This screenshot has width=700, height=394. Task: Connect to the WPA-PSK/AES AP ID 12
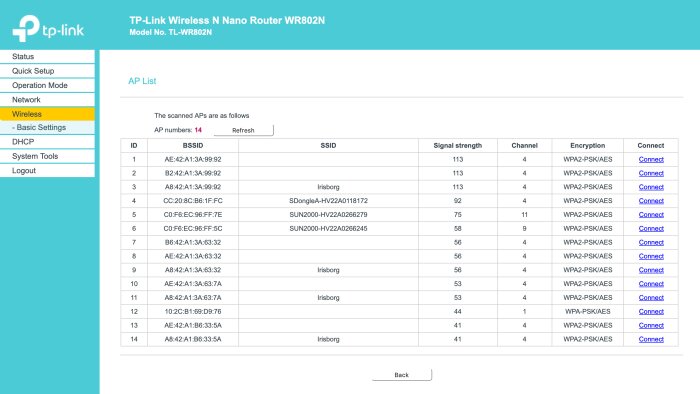click(x=651, y=311)
